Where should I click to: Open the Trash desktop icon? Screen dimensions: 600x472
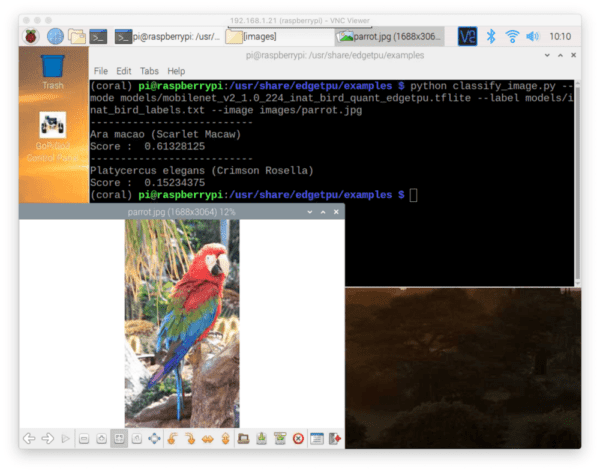(x=53, y=72)
